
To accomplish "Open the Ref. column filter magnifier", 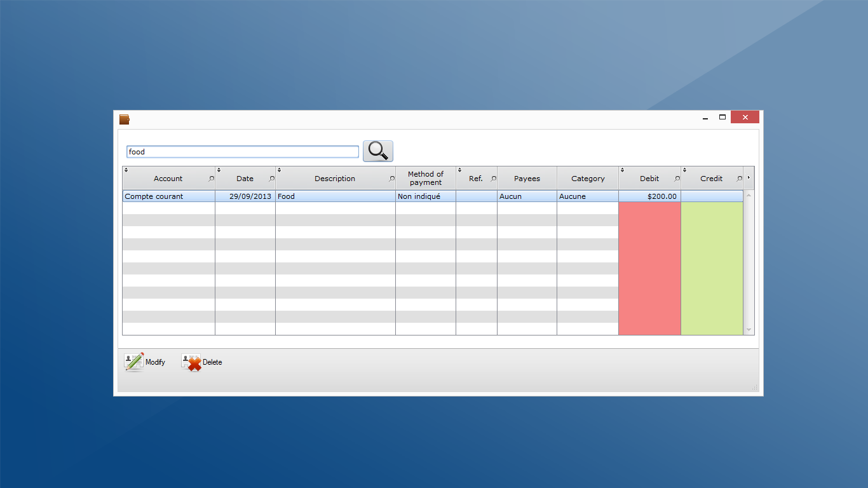I will tap(494, 179).
